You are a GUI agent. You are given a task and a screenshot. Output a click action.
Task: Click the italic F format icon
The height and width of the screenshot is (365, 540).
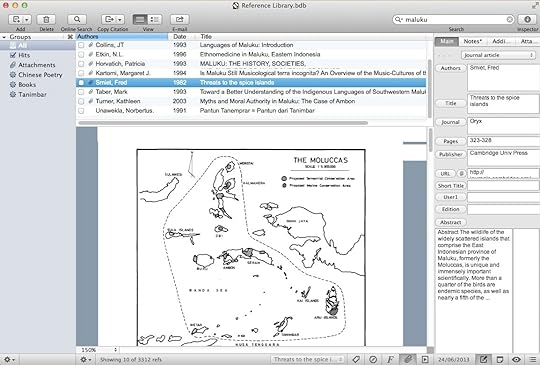390,359
